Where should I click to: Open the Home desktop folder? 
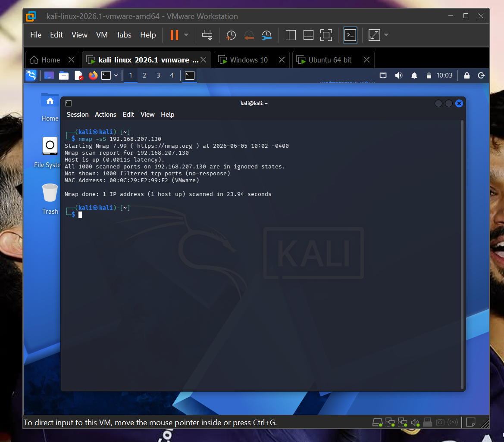pyautogui.click(x=50, y=108)
